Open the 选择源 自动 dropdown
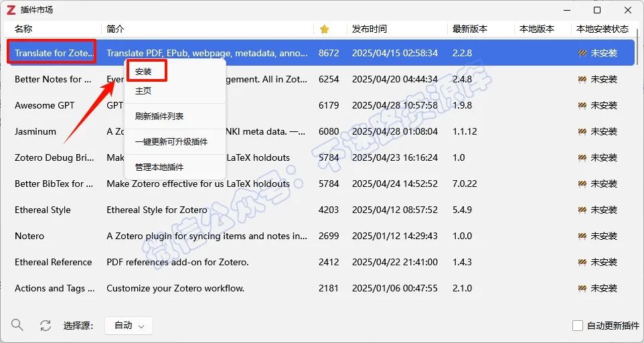The image size is (644, 343). coord(129,326)
